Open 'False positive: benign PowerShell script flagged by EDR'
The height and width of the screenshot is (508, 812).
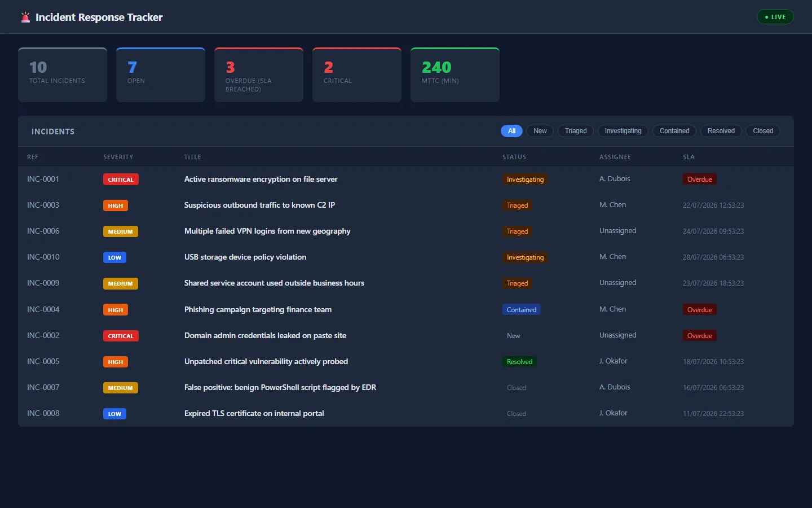click(x=280, y=387)
